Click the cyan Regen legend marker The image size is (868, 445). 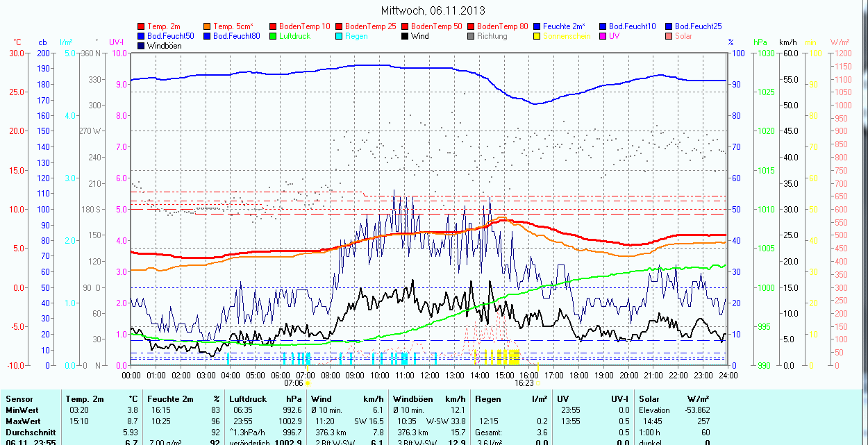point(340,36)
